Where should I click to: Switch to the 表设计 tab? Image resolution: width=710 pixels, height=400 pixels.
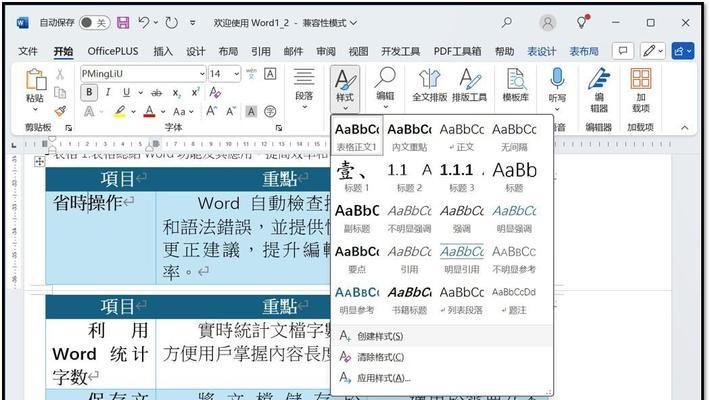pyautogui.click(x=542, y=52)
